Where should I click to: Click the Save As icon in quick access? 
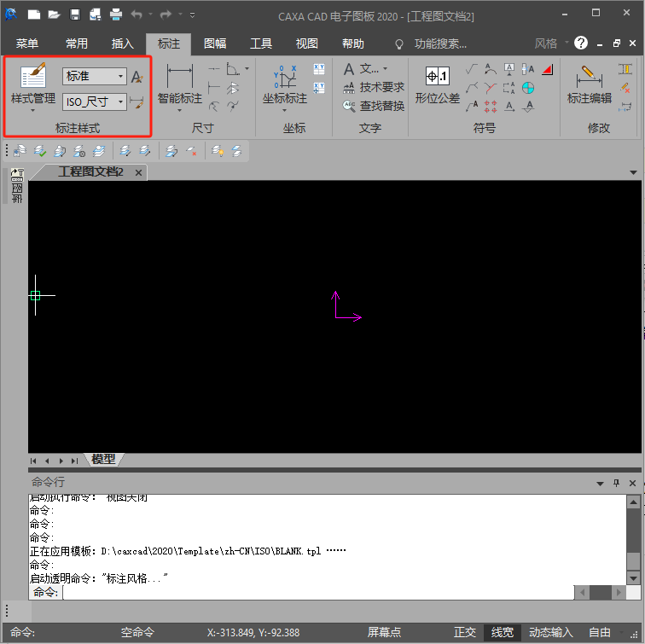(96, 15)
